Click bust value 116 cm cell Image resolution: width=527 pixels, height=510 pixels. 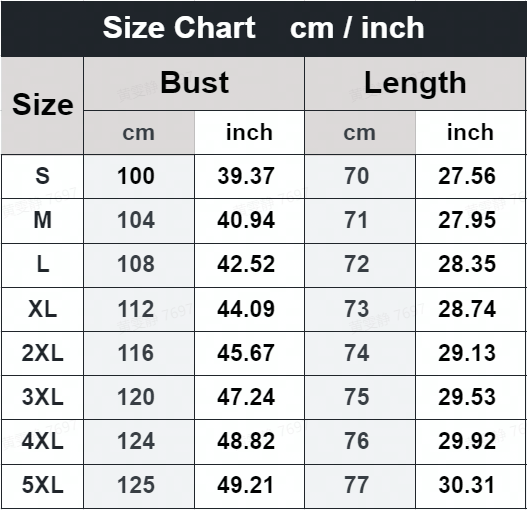point(139,353)
